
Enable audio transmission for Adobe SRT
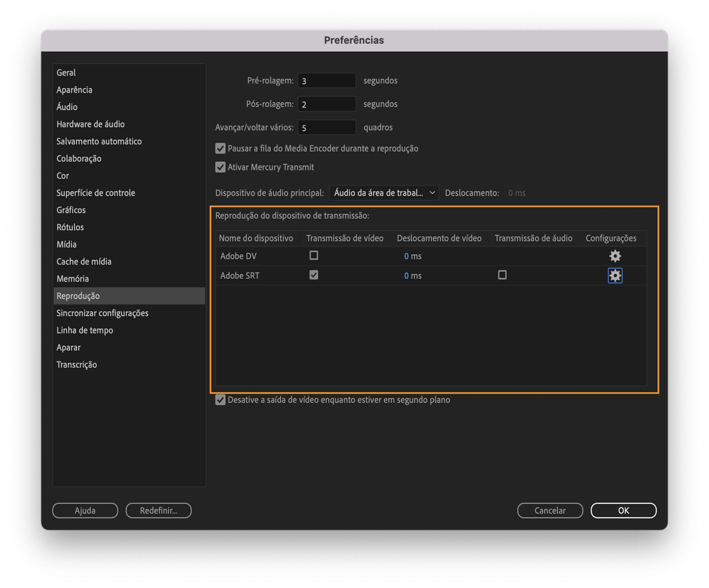coord(502,275)
